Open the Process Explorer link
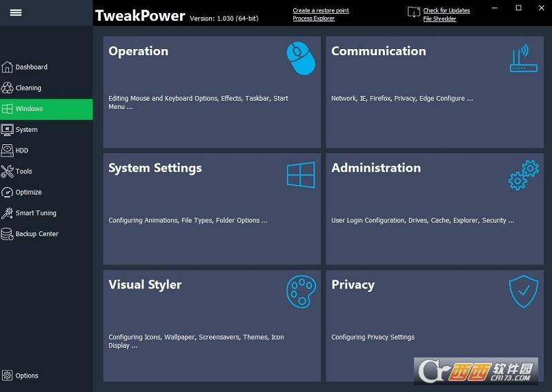Image resolution: width=552 pixels, height=392 pixels. [313, 19]
